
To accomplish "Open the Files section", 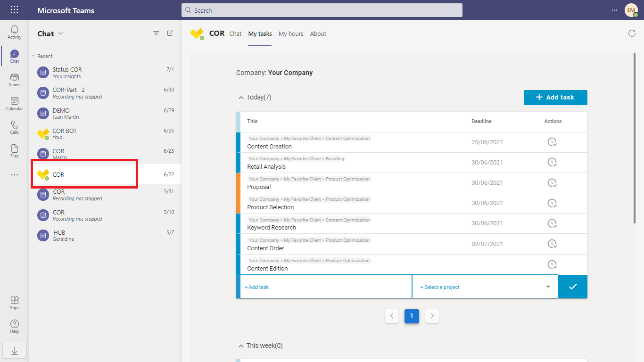I will coord(14,151).
